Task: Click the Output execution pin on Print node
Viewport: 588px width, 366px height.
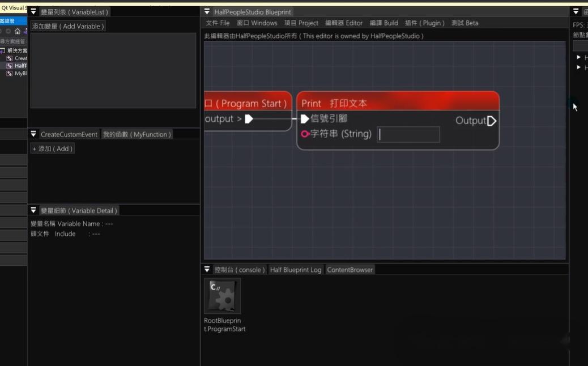Action: (x=491, y=120)
